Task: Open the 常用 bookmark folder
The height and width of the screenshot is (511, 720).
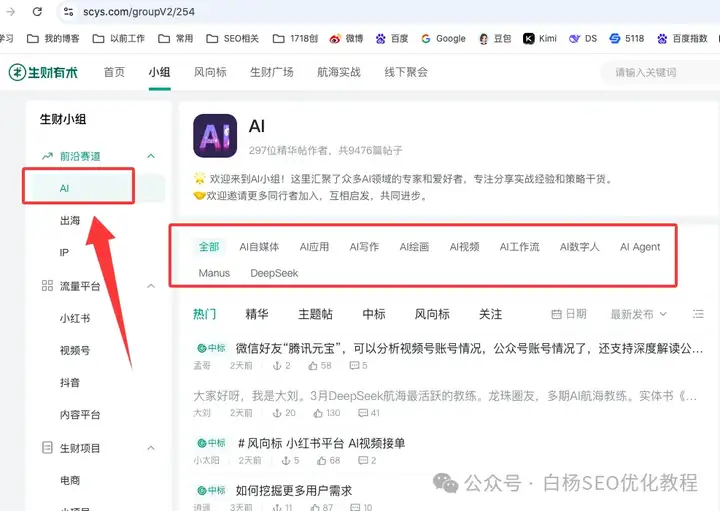Action: 176,39
